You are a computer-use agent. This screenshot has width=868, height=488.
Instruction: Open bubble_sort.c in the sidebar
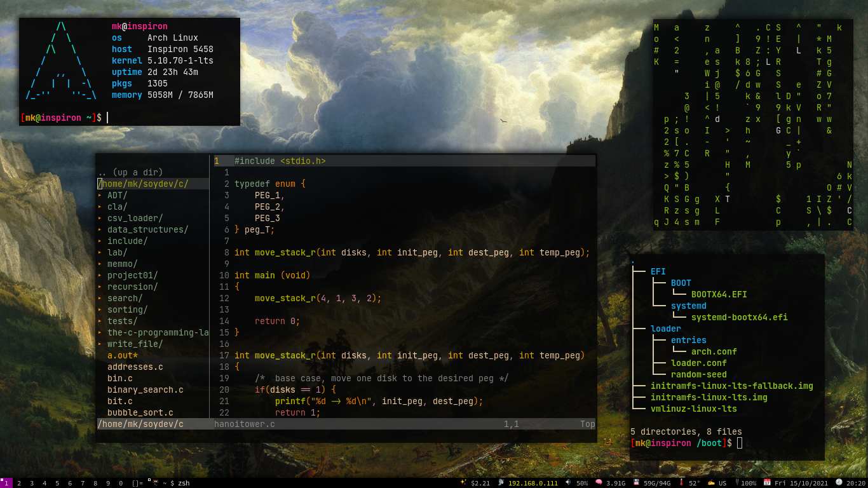point(140,412)
